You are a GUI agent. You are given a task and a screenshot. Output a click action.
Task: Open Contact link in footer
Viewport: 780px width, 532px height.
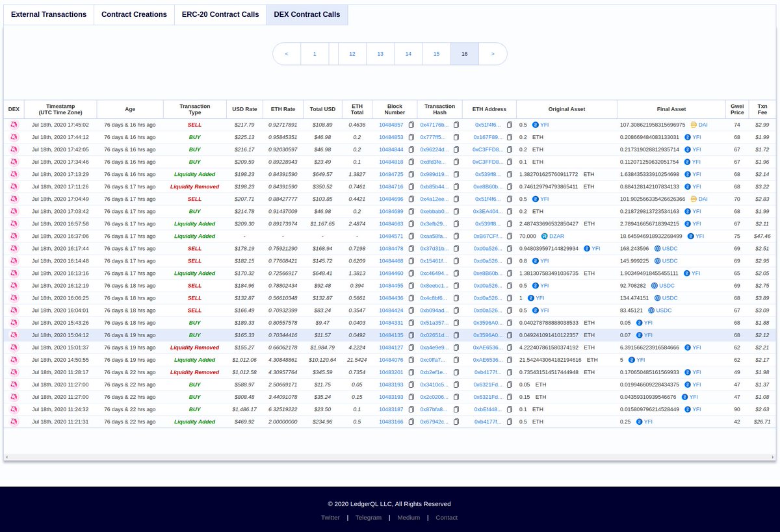[447, 518]
